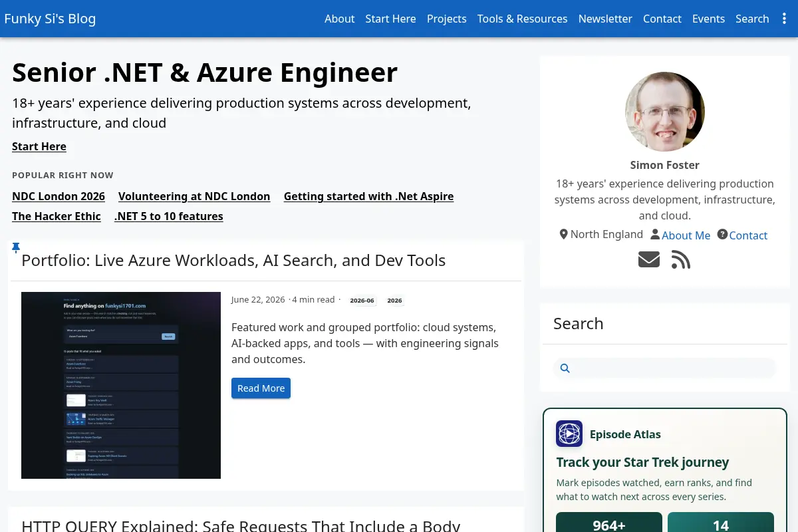Click the question mark icon beside Contact
Image resolution: width=798 pixels, height=532 pixels.
(722, 234)
